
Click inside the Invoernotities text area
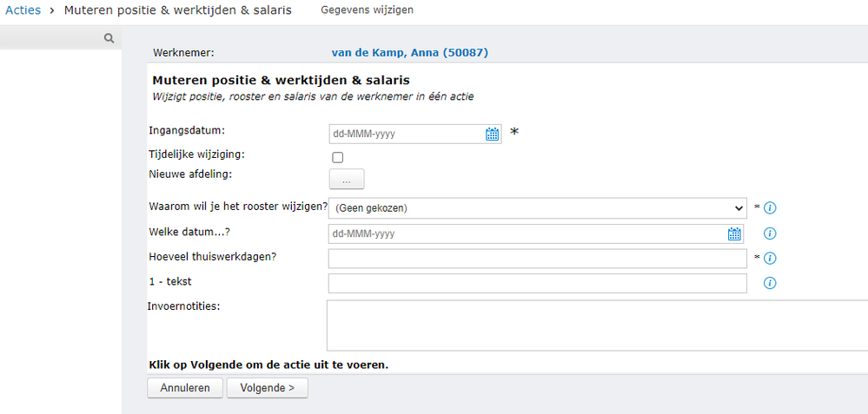coord(596,325)
